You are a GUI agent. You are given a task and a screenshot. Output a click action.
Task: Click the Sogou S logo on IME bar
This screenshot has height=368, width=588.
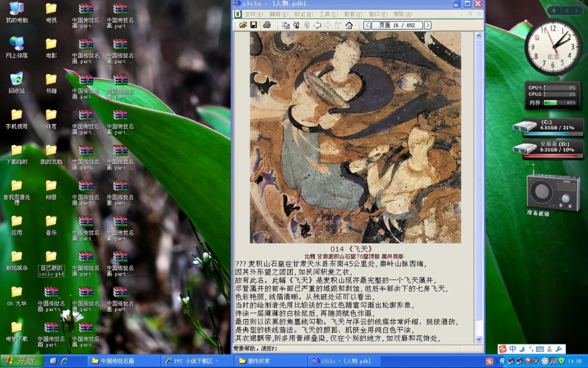pos(503,349)
